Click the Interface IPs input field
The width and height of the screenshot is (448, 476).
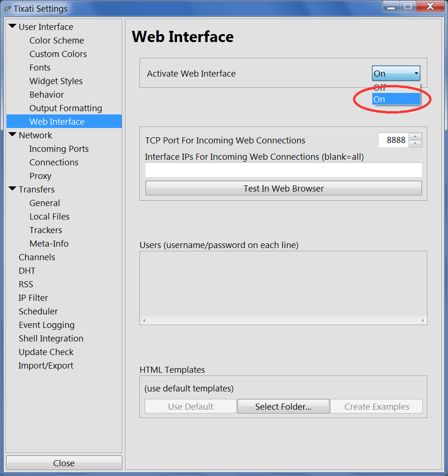pyautogui.click(x=283, y=170)
